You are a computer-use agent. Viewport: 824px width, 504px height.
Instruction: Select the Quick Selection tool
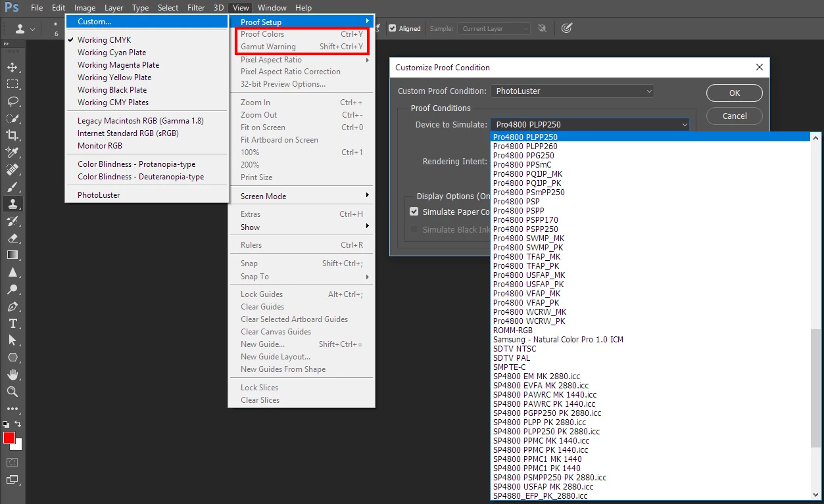pyautogui.click(x=12, y=118)
